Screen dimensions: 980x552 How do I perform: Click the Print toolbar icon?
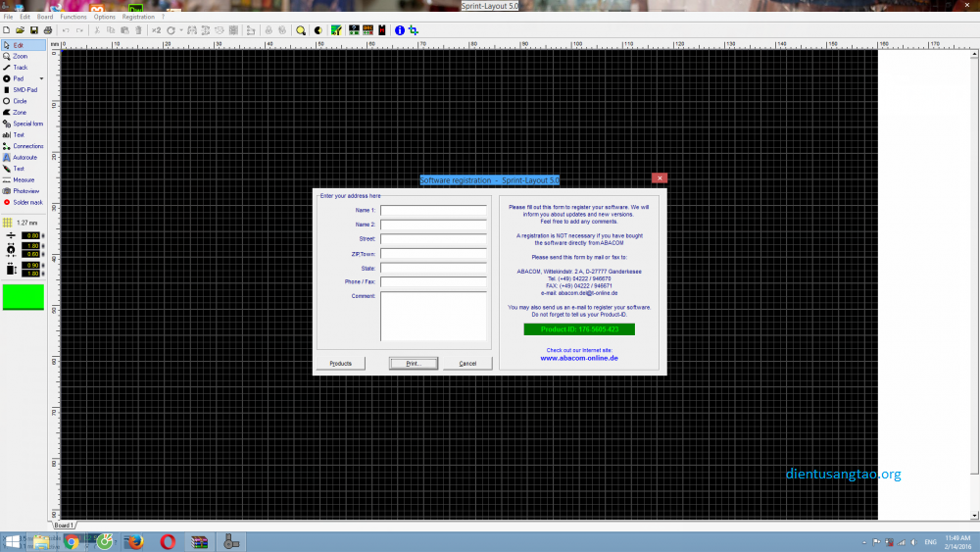click(x=47, y=30)
